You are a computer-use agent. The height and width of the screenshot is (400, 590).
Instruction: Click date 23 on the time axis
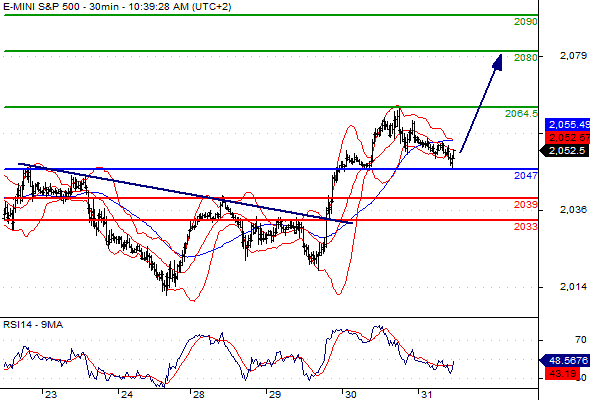coord(51,395)
